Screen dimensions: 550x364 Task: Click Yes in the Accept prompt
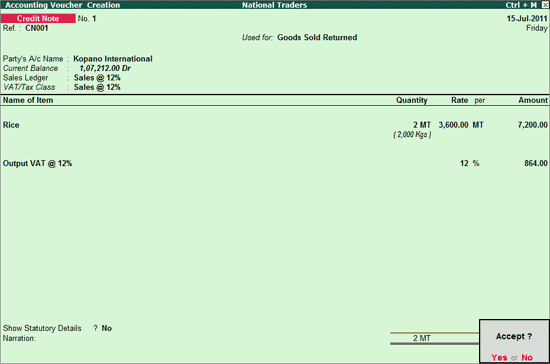point(499,357)
